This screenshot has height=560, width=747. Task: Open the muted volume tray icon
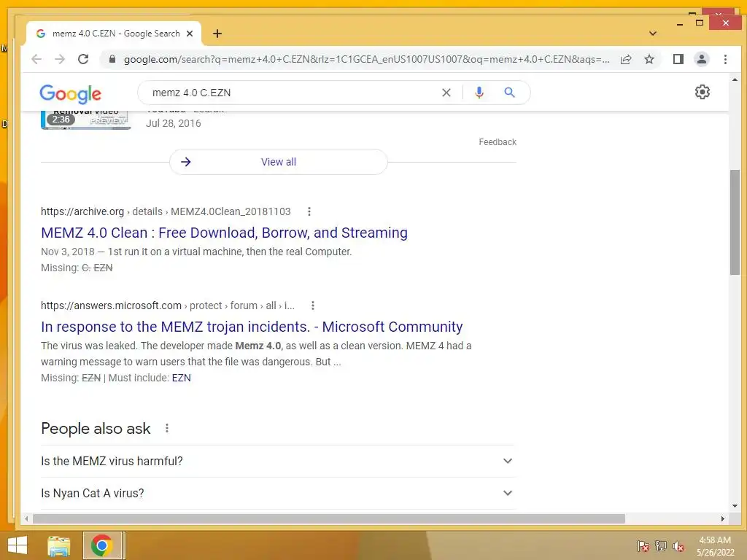point(678,546)
